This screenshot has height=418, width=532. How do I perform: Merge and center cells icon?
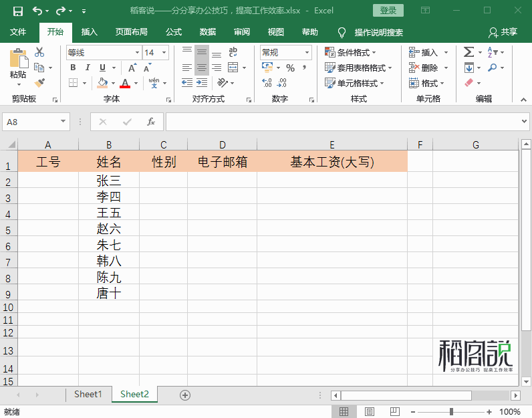coord(233,68)
